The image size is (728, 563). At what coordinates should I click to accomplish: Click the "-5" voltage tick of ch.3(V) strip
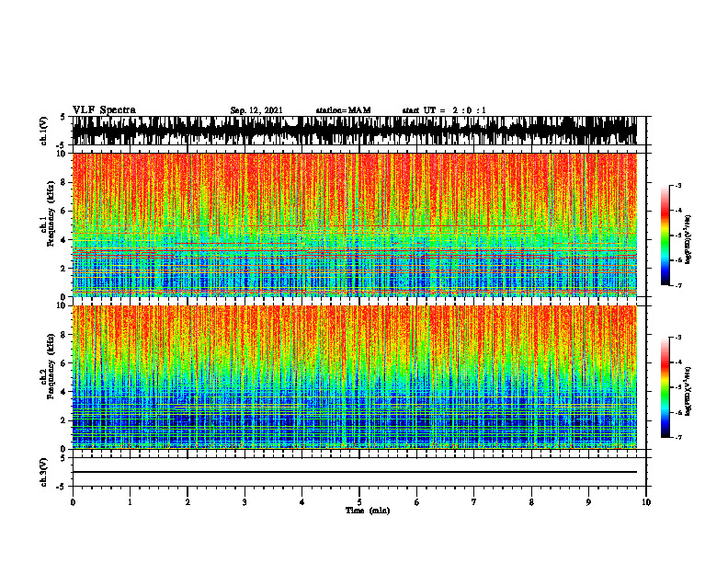62,487
